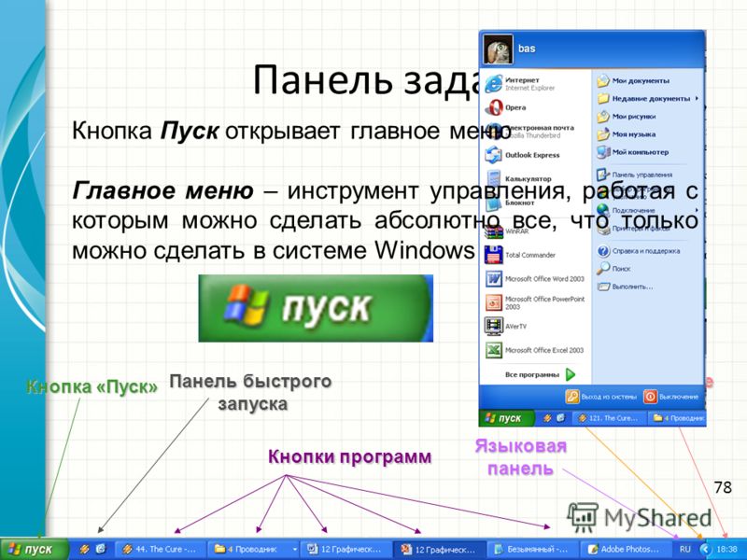Click the Total Commander floppy icon

tap(494, 255)
